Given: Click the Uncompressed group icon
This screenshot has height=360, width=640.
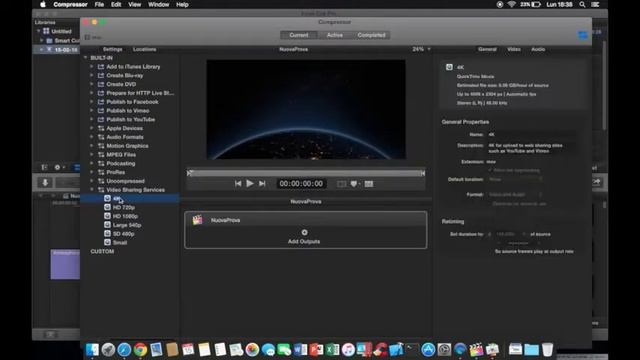Looking at the screenshot, I should [x=101, y=181].
